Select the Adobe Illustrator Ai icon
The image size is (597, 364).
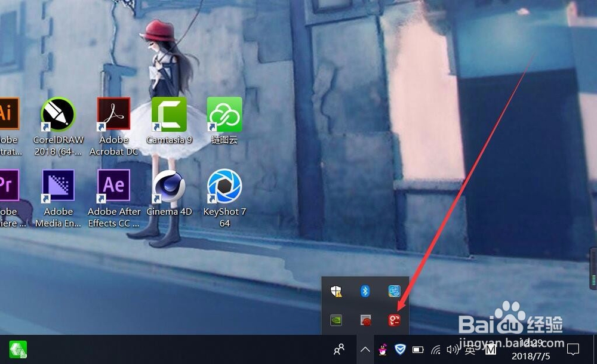click(8, 113)
